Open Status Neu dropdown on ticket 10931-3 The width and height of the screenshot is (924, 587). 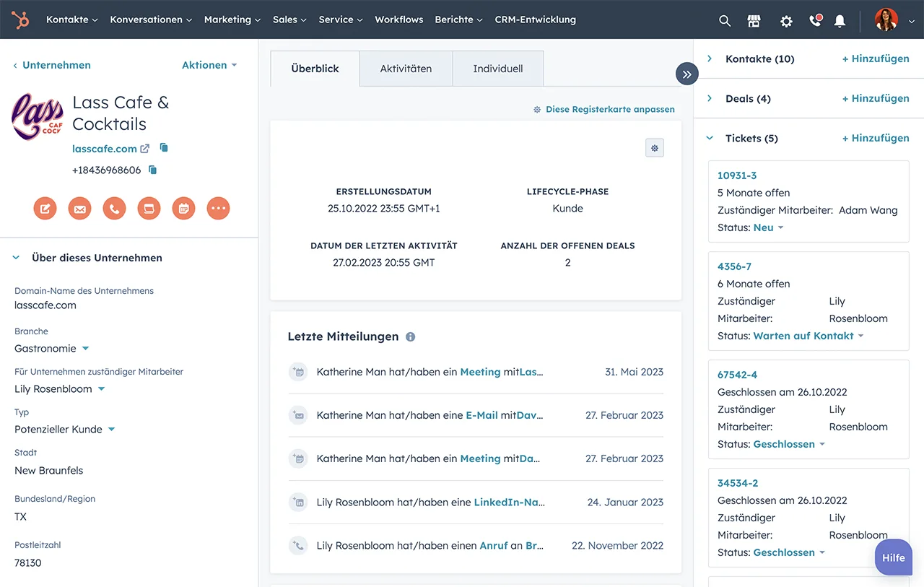pyautogui.click(x=768, y=227)
